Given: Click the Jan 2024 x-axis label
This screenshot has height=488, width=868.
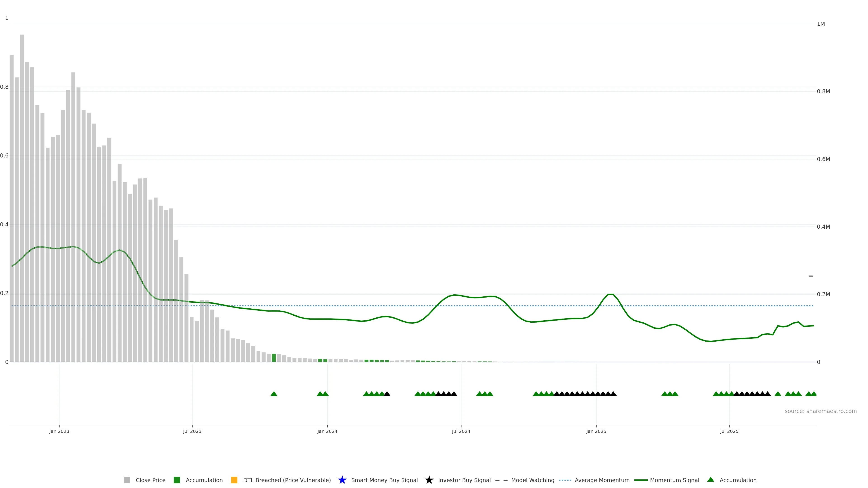Looking at the screenshot, I should (327, 431).
